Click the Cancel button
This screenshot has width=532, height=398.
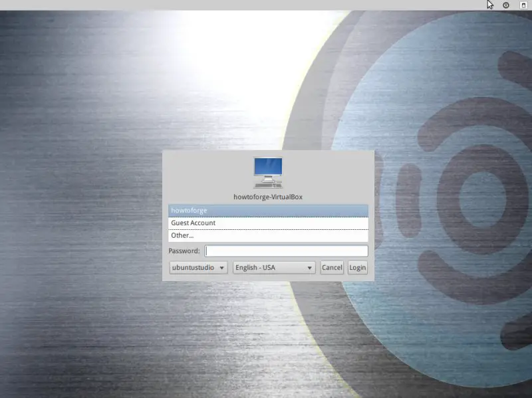332,268
